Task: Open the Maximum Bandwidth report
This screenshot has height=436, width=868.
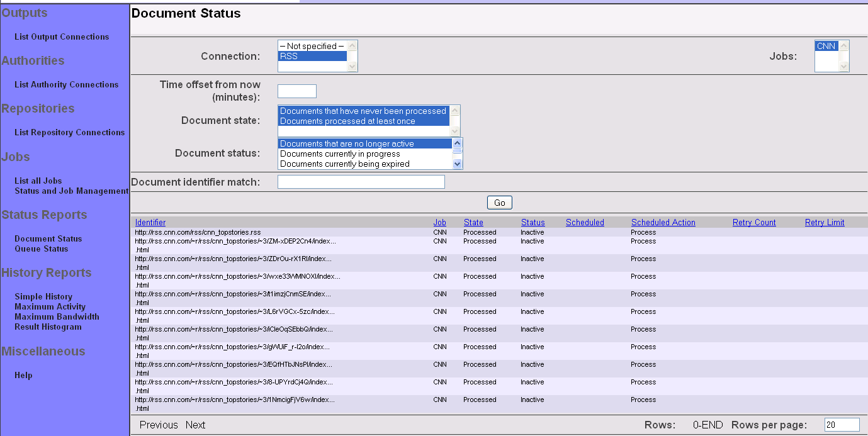Action: (56, 316)
